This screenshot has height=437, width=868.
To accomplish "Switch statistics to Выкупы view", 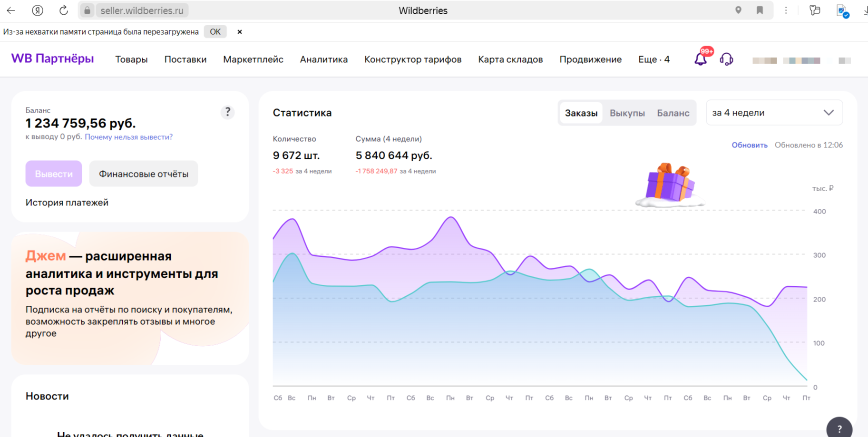I will tap(627, 113).
